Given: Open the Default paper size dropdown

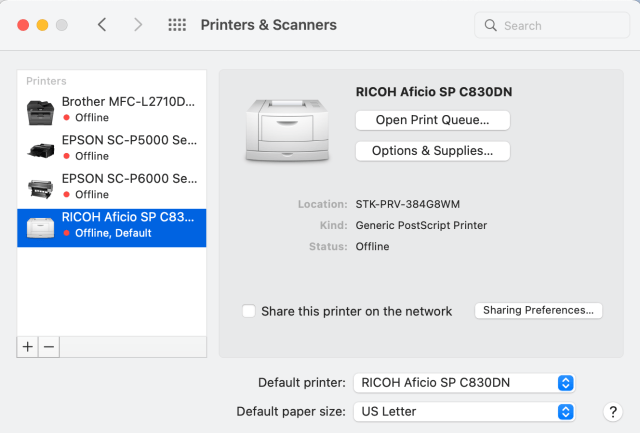Looking at the screenshot, I should pos(465,411).
